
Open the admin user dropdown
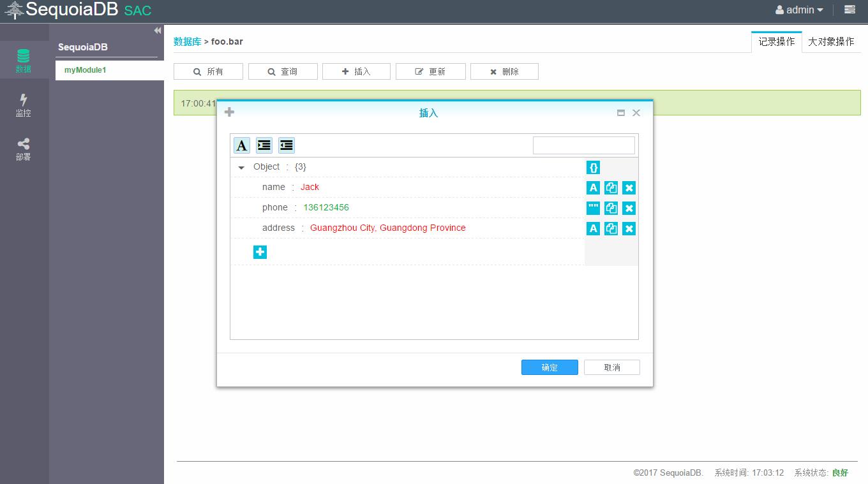[799, 10]
